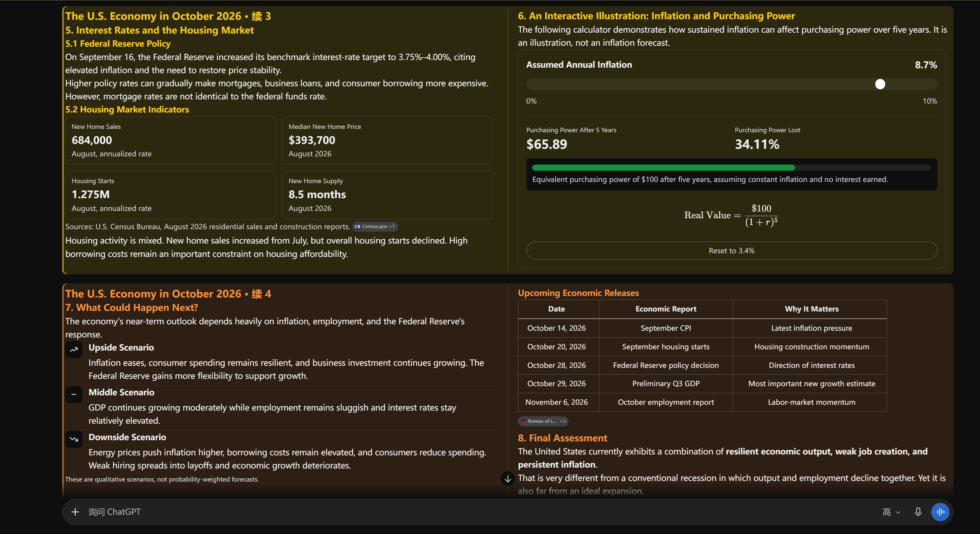Click the Real Value formula

(x=731, y=215)
